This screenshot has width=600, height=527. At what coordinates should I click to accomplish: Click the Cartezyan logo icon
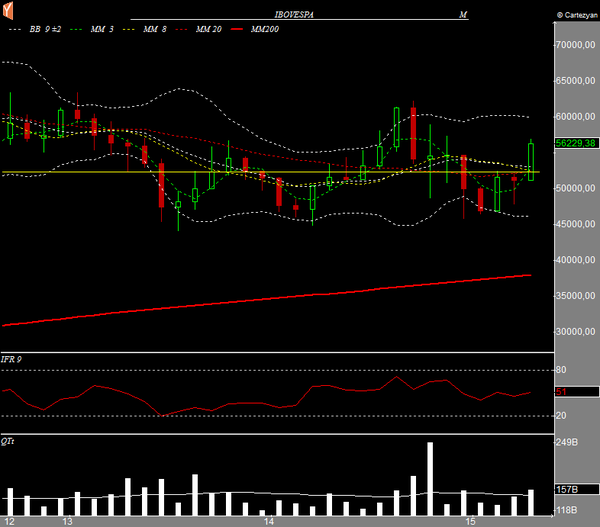8,10
